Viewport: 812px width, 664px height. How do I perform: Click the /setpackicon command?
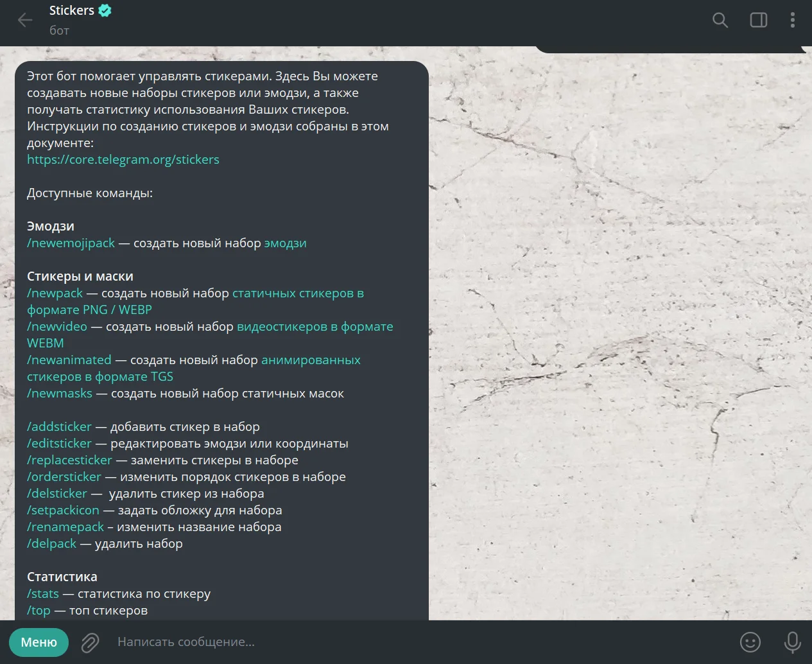point(63,510)
